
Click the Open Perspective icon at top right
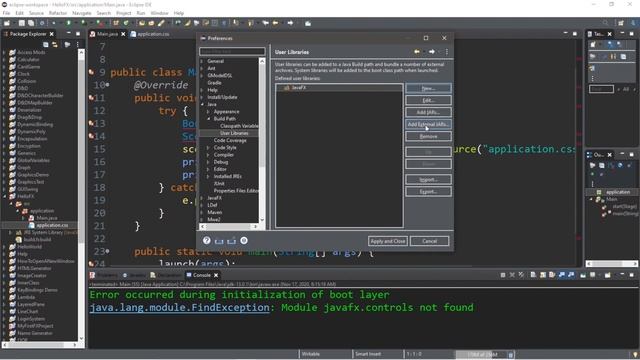pyautogui.click(x=621, y=23)
